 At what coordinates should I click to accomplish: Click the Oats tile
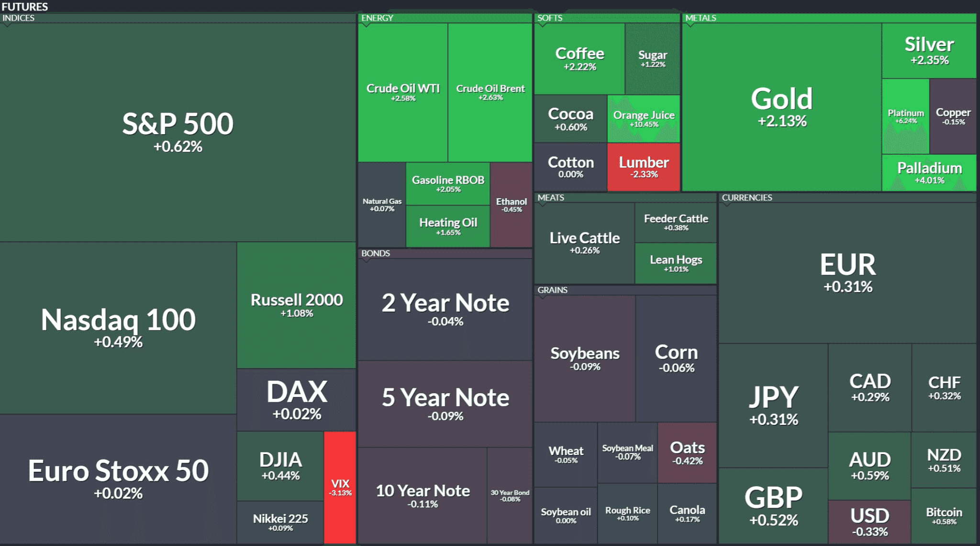tap(687, 453)
